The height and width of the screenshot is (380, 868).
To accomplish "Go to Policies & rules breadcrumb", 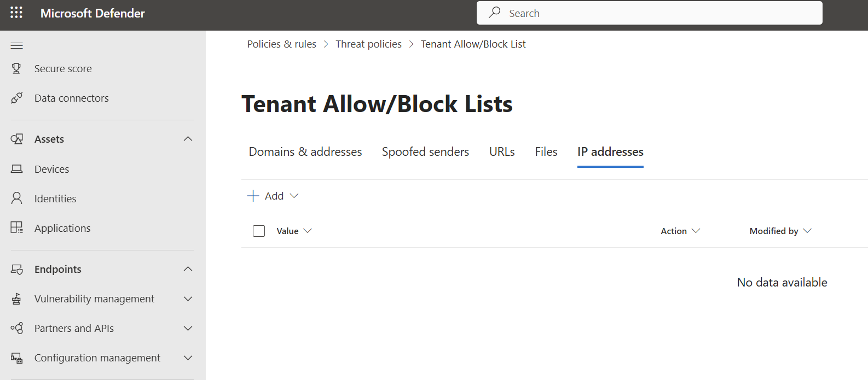I will (282, 44).
